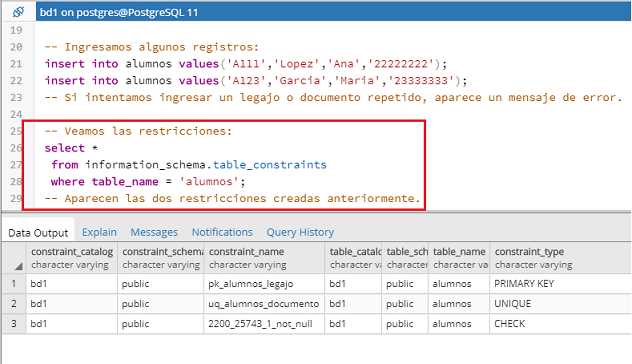The image size is (632, 364).
Task: Click the select-all triangle in grid corner
Action: click(x=19, y=266)
